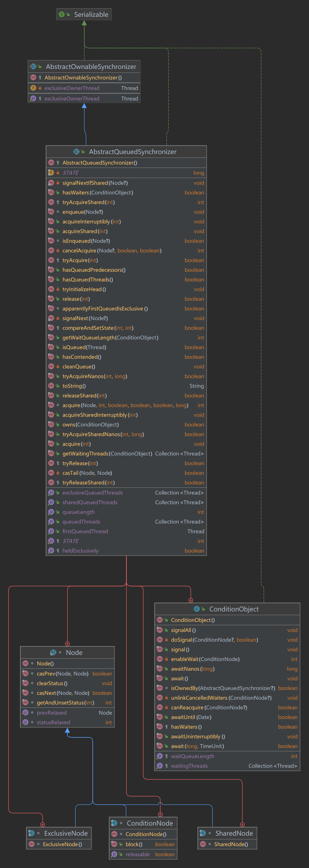Click the method icon beside toString()
The height and width of the screenshot is (868, 309).
point(51,386)
